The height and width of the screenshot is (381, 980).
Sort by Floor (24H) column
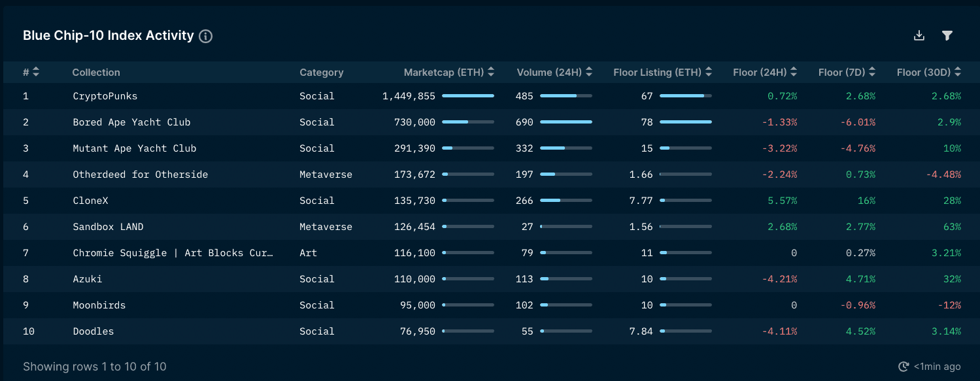pyautogui.click(x=794, y=72)
